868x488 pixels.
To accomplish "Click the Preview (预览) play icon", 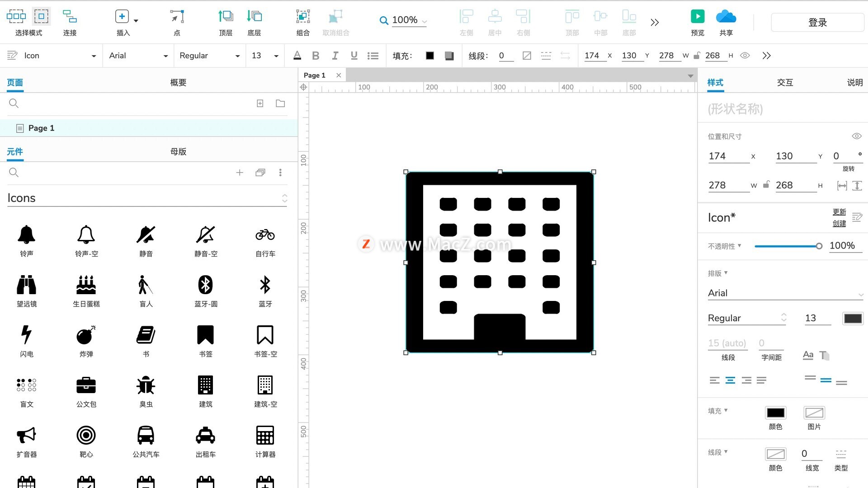I will coord(697,17).
